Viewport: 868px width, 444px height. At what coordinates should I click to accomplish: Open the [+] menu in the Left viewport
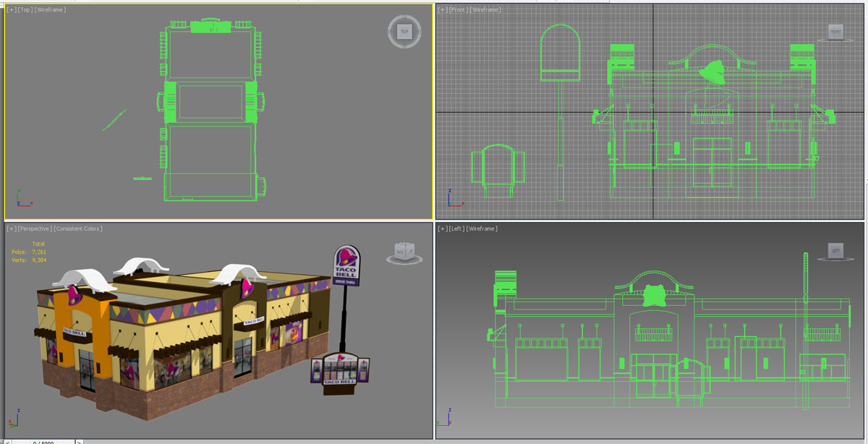(442, 229)
